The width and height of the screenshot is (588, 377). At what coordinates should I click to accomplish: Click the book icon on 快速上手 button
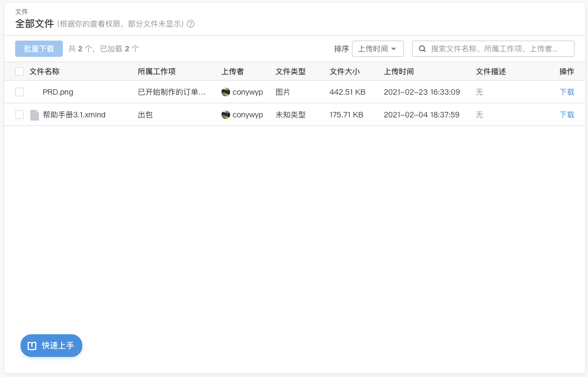pyautogui.click(x=32, y=346)
